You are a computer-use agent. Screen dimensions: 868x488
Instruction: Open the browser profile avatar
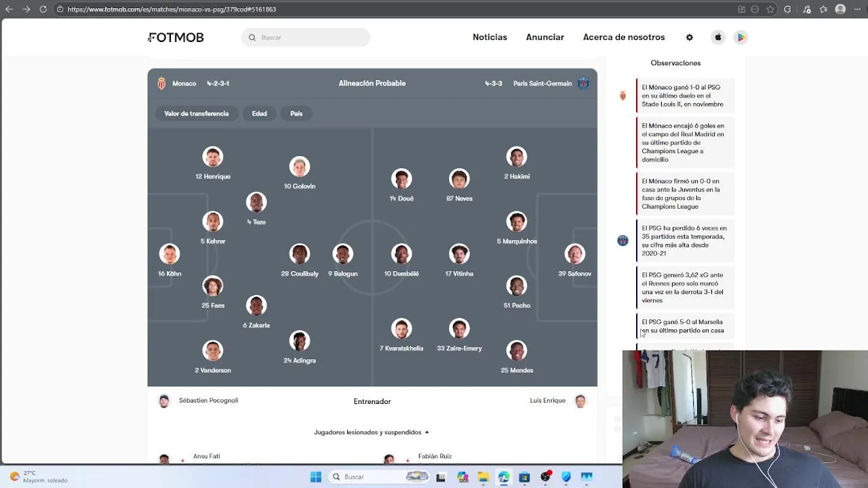[x=840, y=9]
